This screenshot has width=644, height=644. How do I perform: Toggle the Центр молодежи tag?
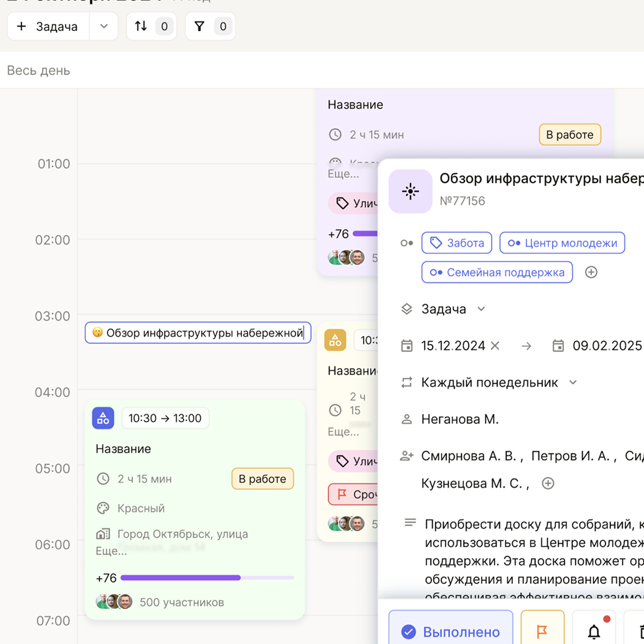[x=562, y=243]
